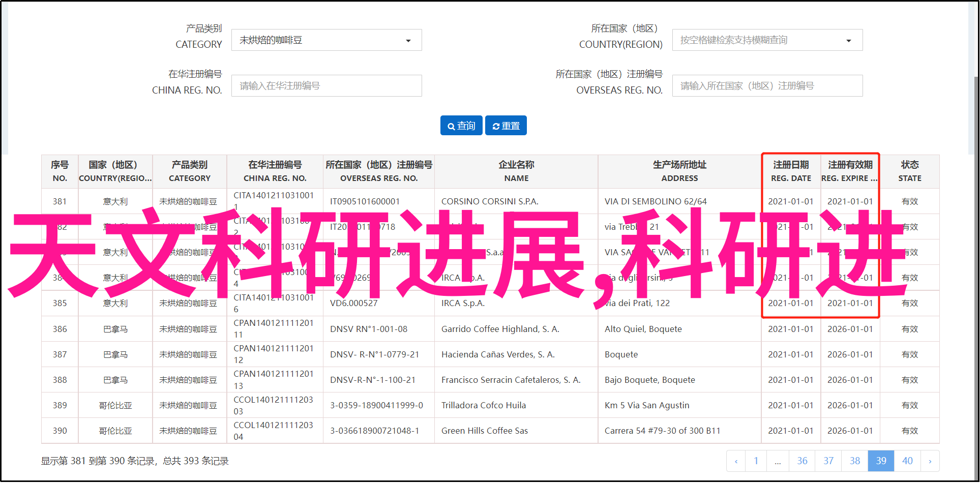Click the 2026-01-01 expiry cell in row 390

(x=850, y=431)
